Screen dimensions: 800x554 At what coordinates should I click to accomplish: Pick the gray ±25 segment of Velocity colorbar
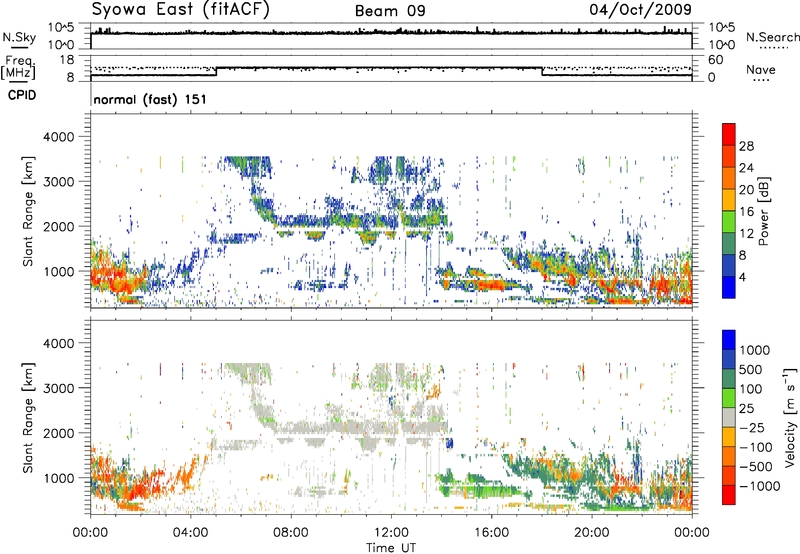pos(729,417)
